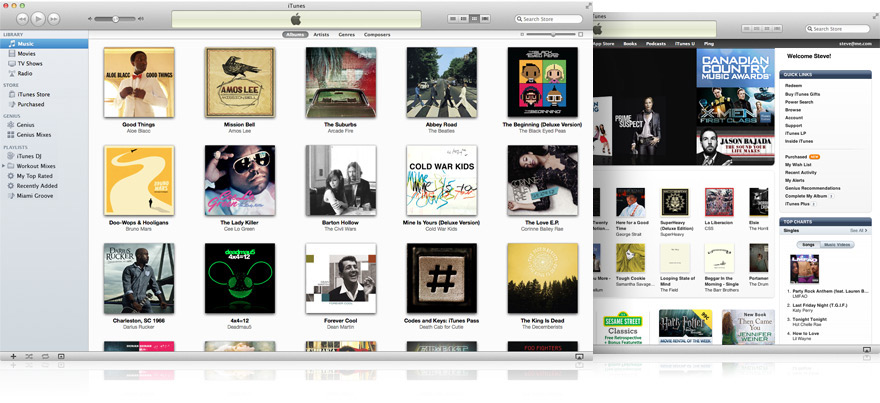Open the Podcasts tab in the store window

click(656, 43)
